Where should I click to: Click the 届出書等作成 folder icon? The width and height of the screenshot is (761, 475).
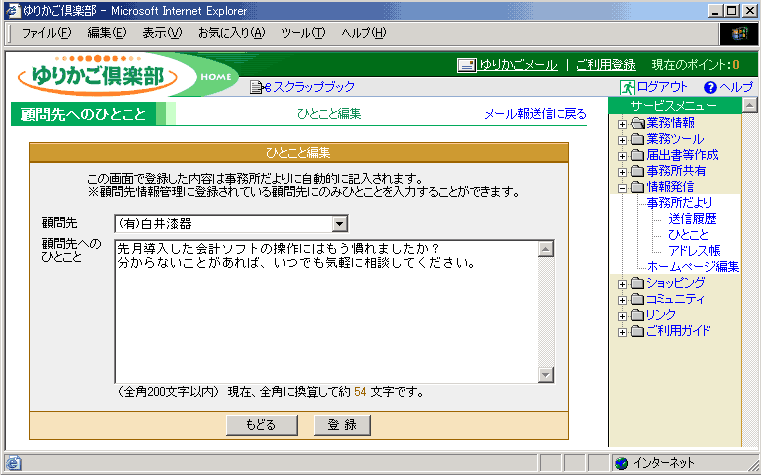(637, 155)
